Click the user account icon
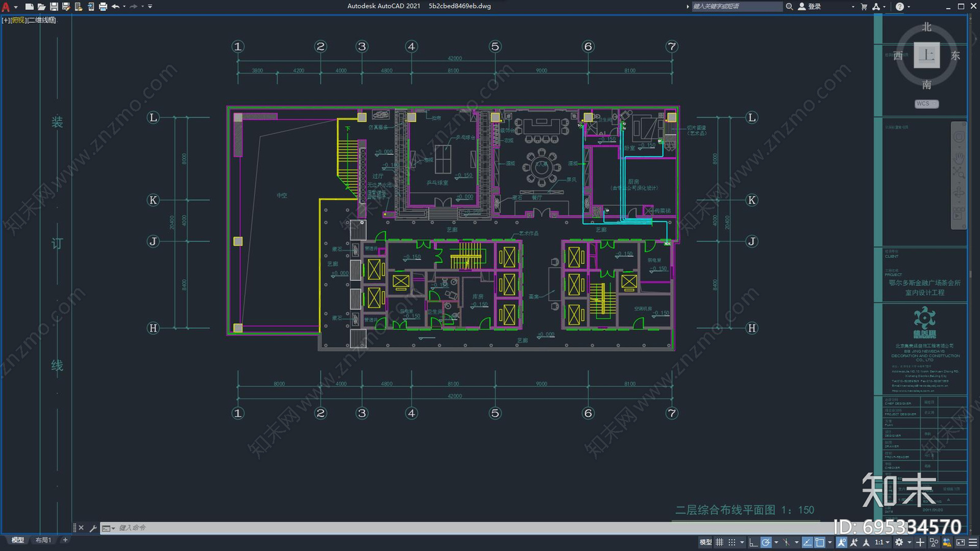 [802, 7]
